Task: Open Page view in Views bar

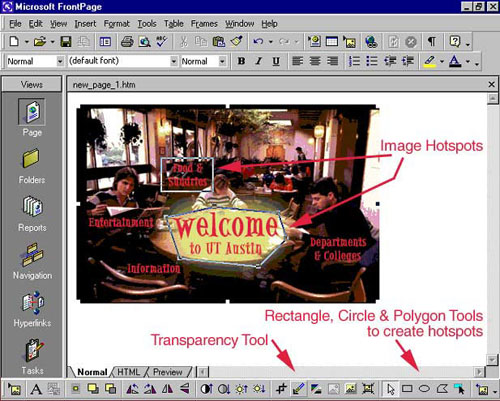Action: [32, 118]
